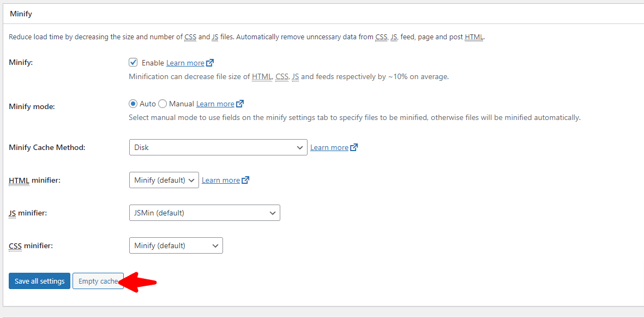Click 'Minification can decrease file size' description
Viewport: 644px width, 318px height.
click(288, 77)
